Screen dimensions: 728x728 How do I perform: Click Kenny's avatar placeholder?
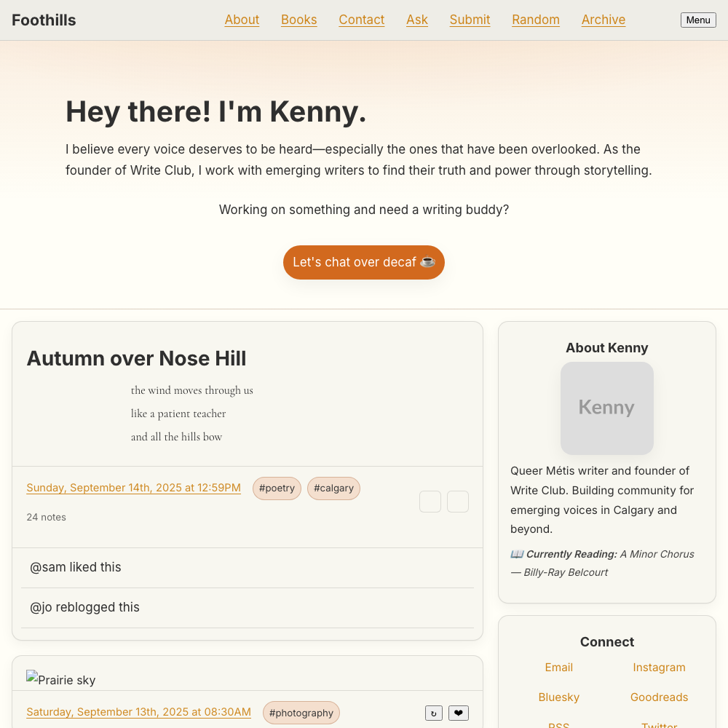coord(606,408)
